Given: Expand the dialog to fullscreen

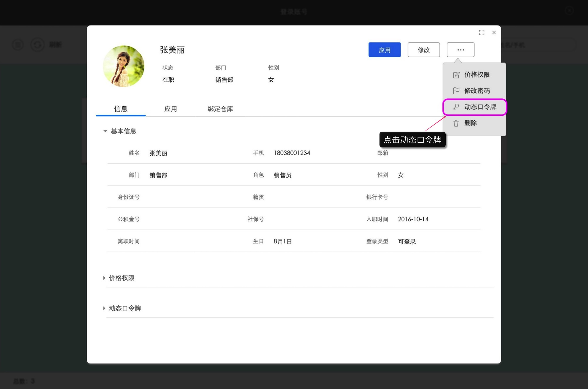Looking at the screenshot, I should (482, 32).
